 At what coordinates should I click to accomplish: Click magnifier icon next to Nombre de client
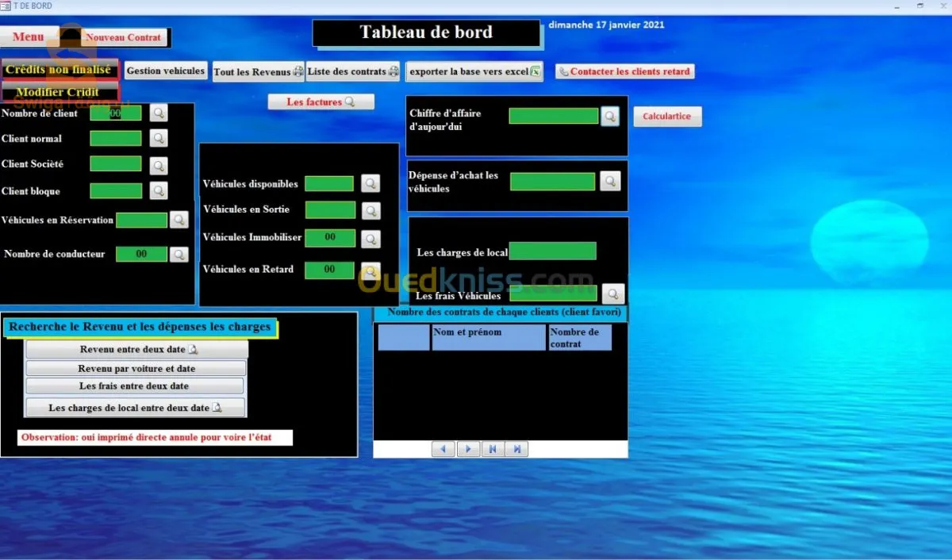tap(159, 113)
